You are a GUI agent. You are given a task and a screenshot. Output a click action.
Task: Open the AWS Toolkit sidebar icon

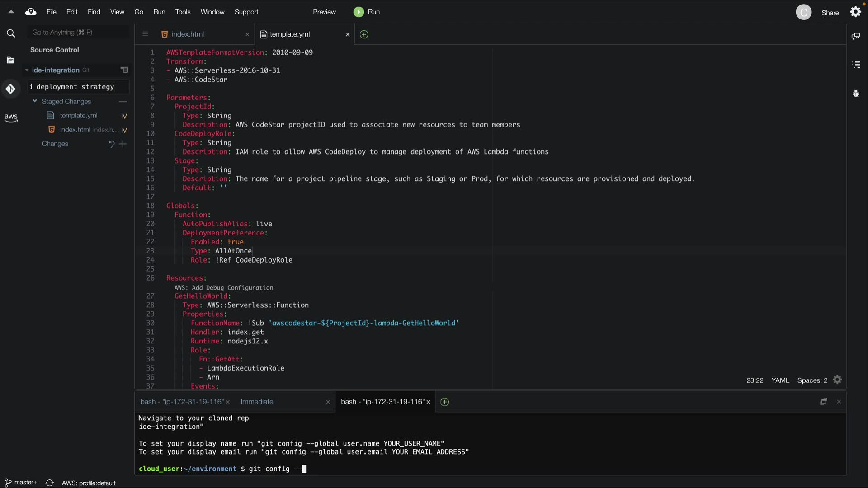tap(11, 118)
